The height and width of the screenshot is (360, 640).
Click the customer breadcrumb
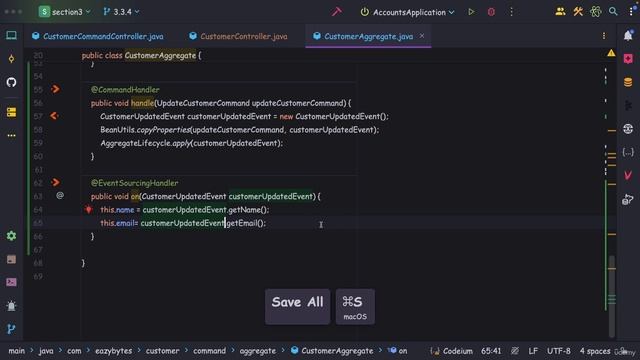coord(162,351)
